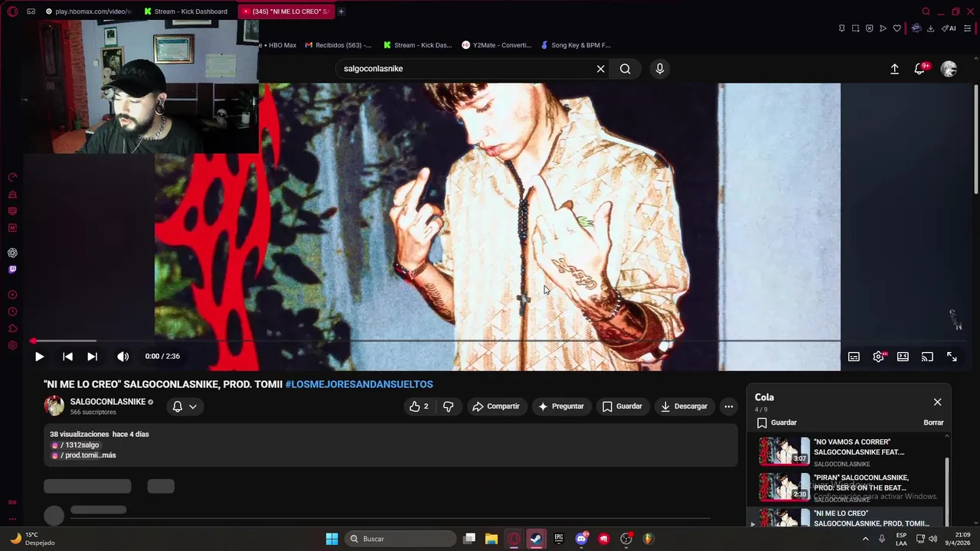Open the YouTube upload/create icon
This screenshot has height=551, width=980.
[894, 69]
